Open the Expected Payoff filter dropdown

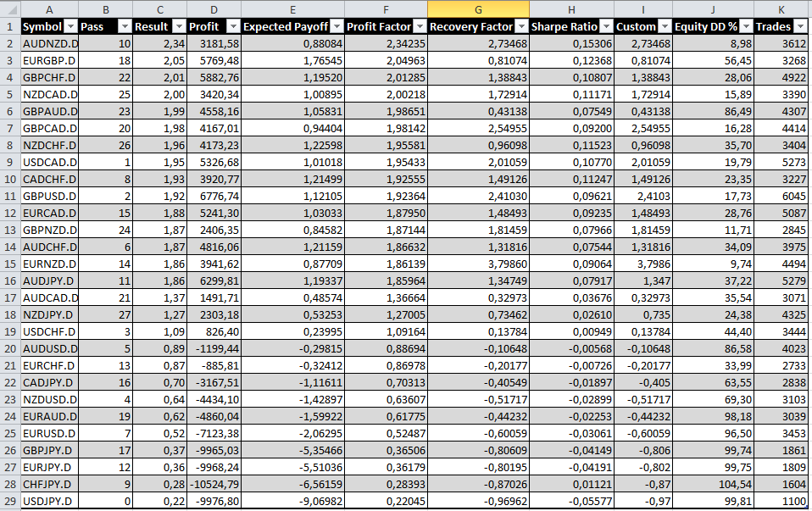(x=337, y=27)
